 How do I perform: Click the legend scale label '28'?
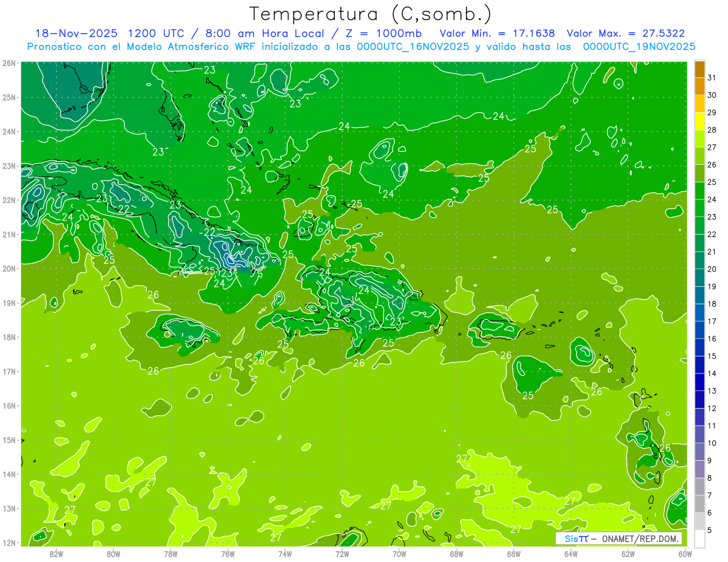(712, 130)
